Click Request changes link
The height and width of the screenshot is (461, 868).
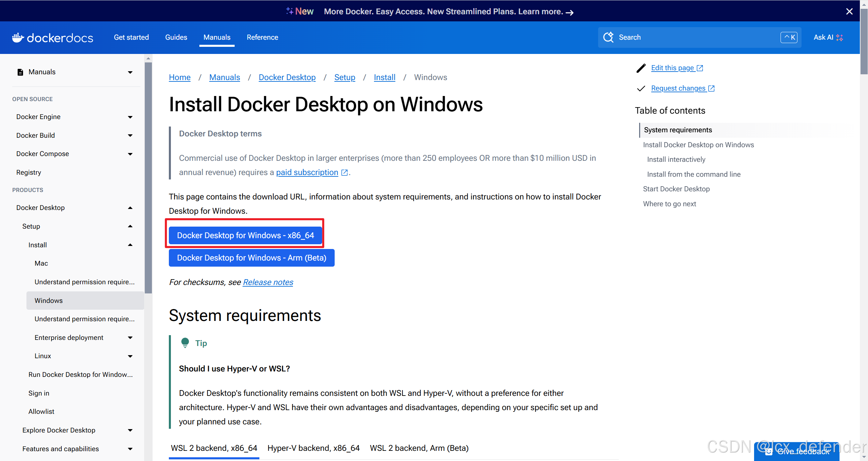[x=683, y=88]
